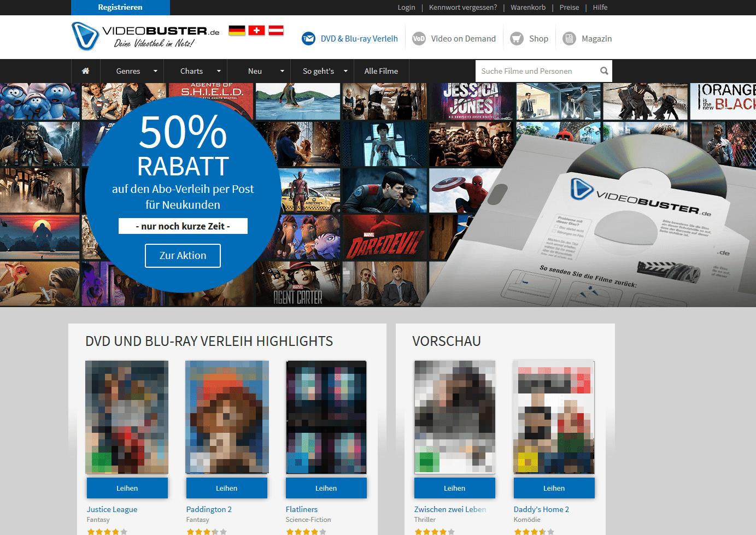Open the Justice League title link
This screenshot has width=756, height=535.
coord(112,509)
